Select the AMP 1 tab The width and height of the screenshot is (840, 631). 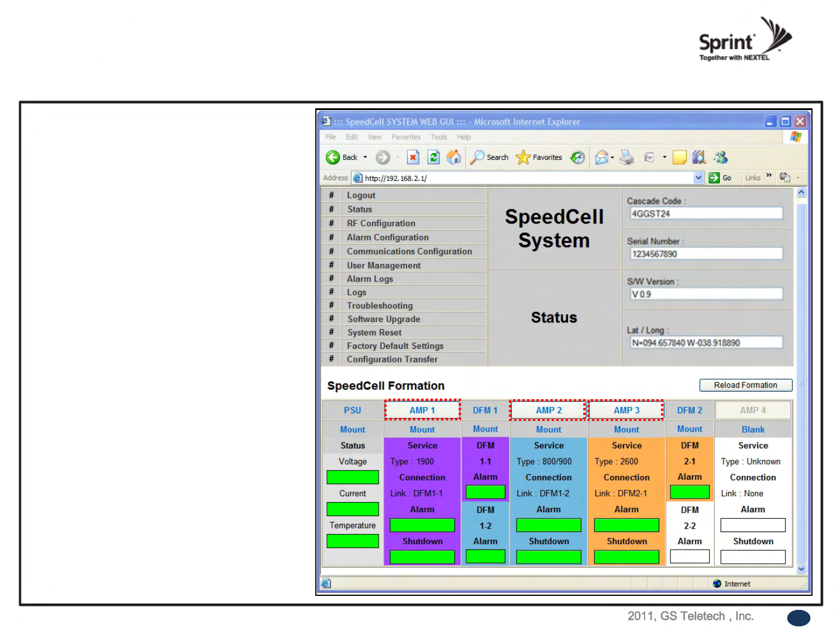[422, 410]
